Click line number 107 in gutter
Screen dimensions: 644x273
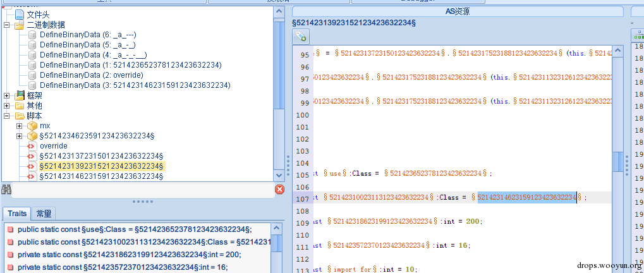(303, 198)
